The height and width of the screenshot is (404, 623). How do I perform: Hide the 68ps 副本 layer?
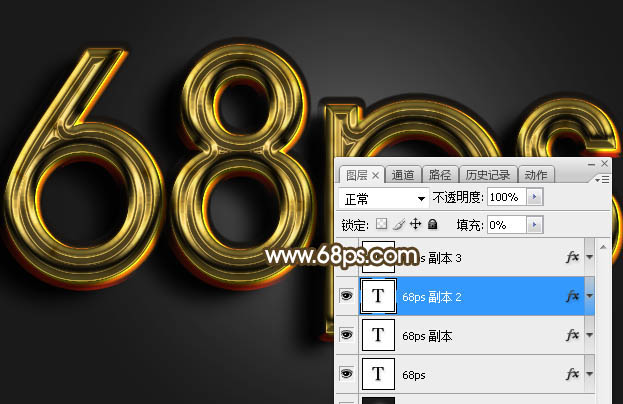coord(346,334)
